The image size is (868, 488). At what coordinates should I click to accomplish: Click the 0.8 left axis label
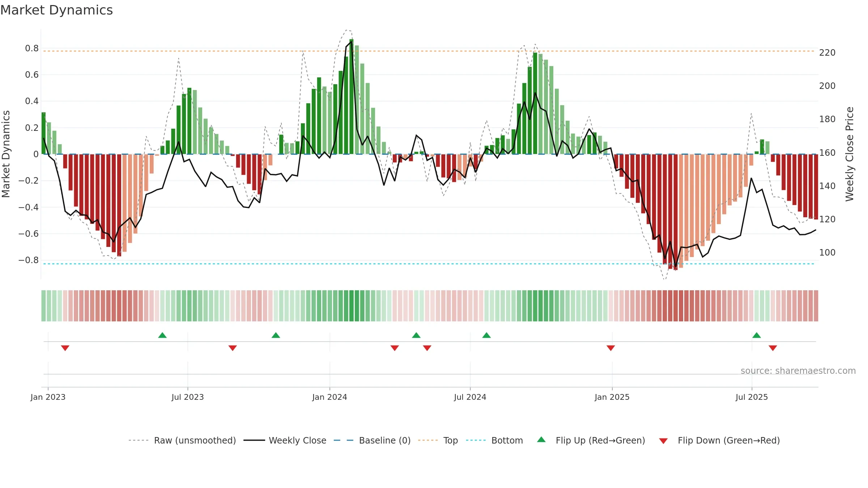(x=32, y=48)
